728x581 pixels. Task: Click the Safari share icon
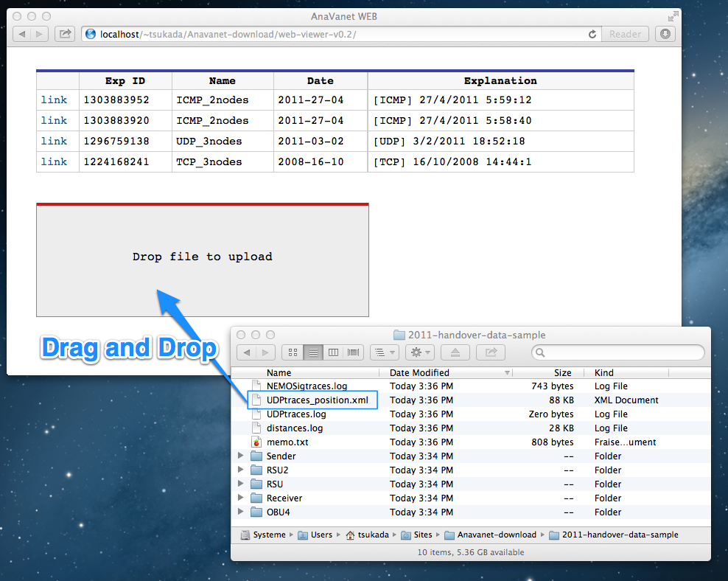[65, 33]
